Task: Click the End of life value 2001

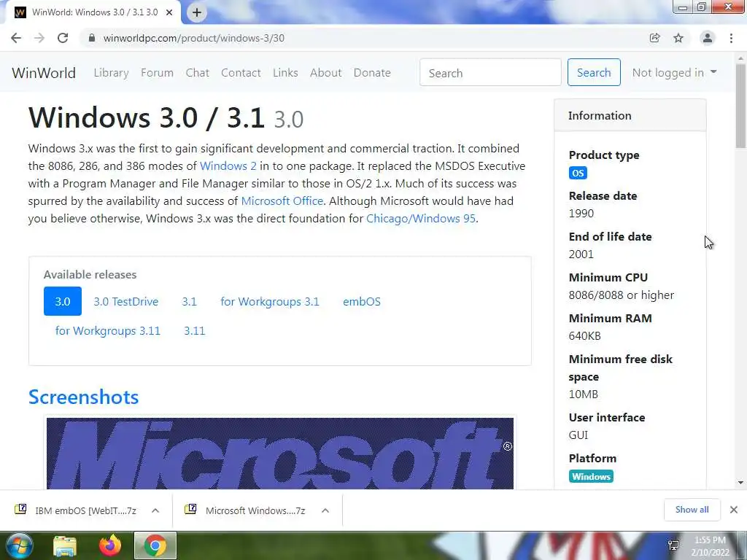Action: pyautogui.click(x=581, y=254)
